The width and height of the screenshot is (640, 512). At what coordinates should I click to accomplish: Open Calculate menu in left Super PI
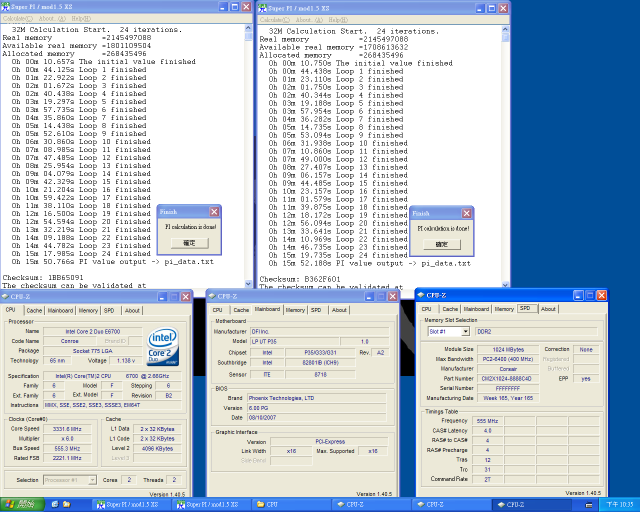point(18,18)
